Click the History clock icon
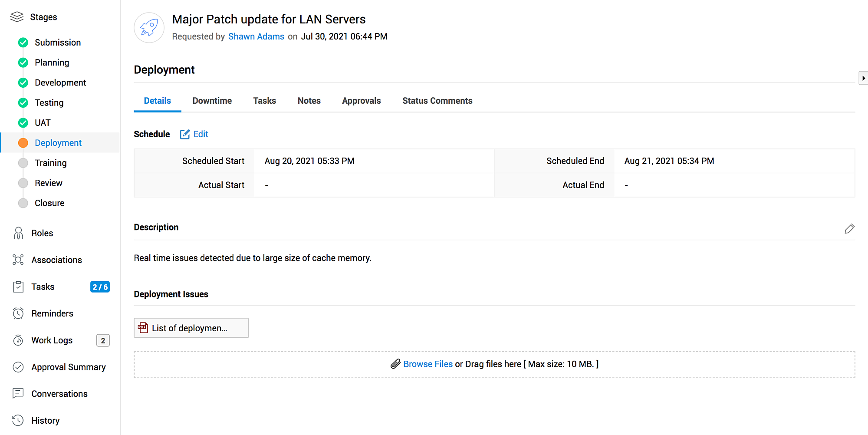This screenshot has height=435, width=868. point(18,420)
